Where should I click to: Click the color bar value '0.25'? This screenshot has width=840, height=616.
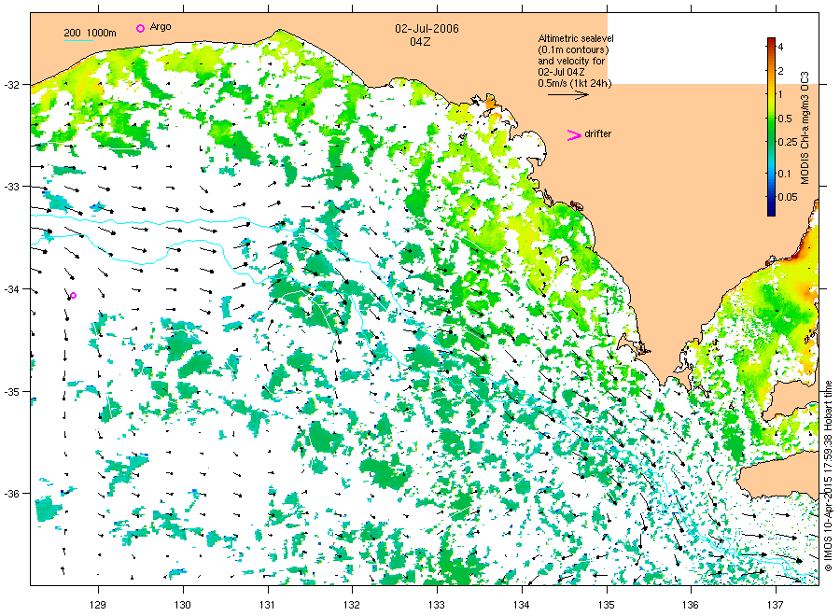click(x=788, y=142)
